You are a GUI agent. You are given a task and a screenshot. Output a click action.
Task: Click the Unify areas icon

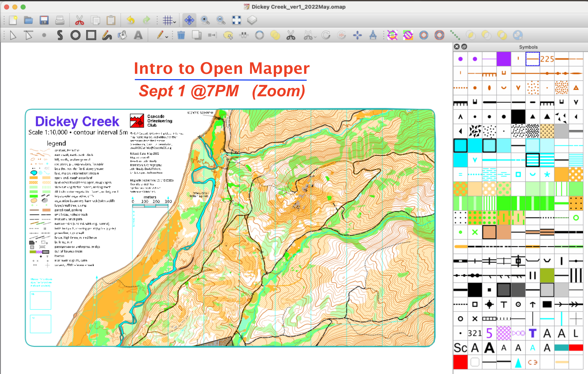(275, 35)
